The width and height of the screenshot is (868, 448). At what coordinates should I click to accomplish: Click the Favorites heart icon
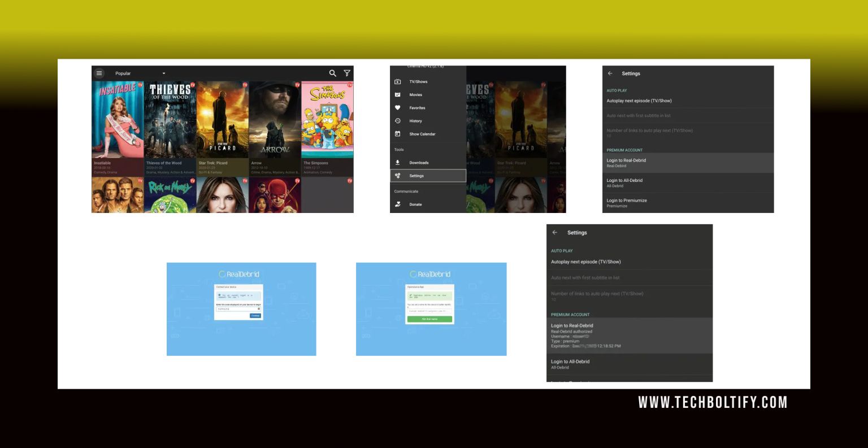398,108
